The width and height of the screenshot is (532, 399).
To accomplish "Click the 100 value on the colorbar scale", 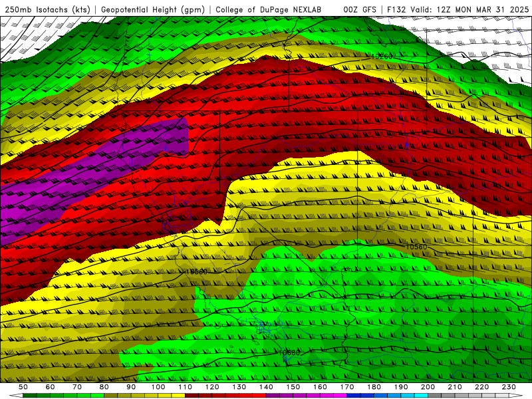I will tap(158, 387).
